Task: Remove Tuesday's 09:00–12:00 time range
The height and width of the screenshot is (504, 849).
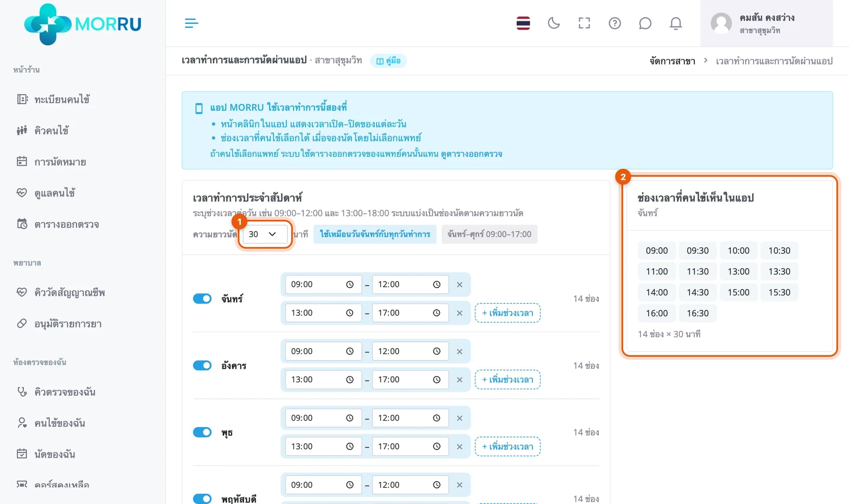Action: pyautogui.click(x=459, y=351)
